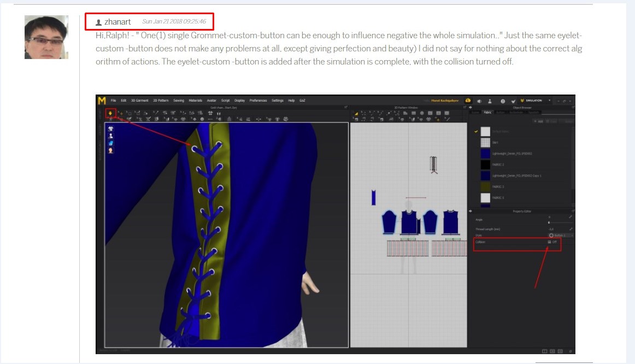The width and height of the screenshot is (635, 364).
Task: Open the garment display icon in 3D view
Action: (110, 129)
